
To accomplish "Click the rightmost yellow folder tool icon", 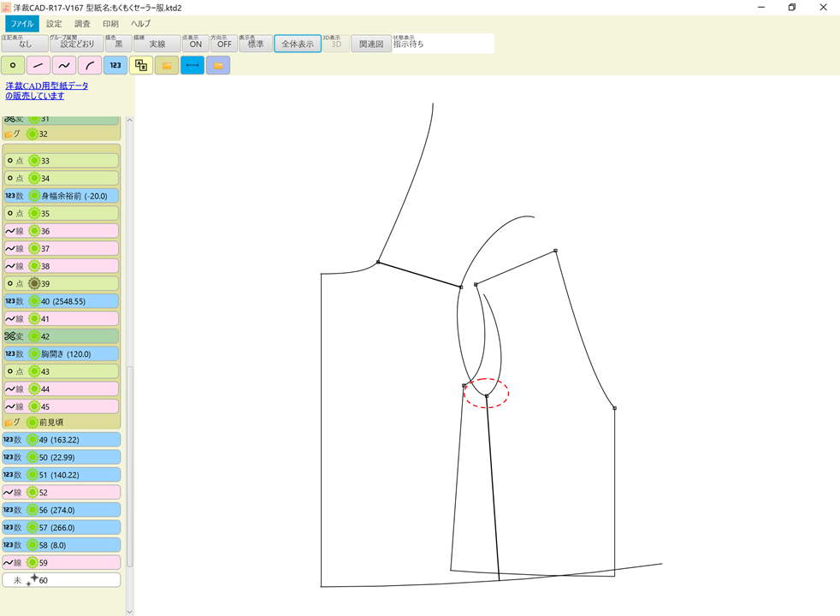I will tap(218, 65).
